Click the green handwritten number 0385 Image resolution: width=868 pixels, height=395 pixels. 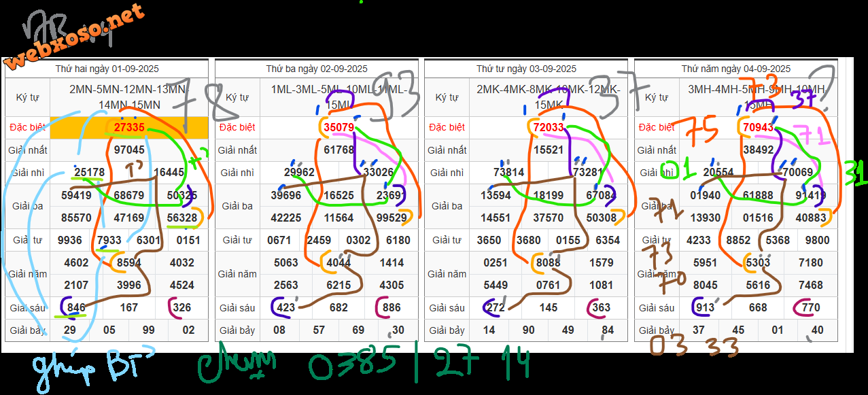352,364
